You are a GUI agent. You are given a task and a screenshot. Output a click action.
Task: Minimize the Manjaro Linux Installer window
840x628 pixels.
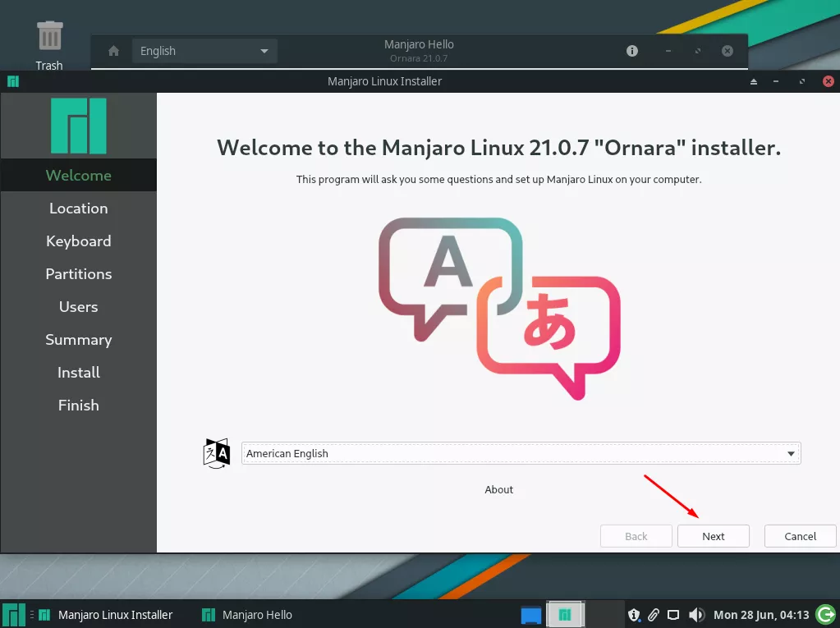pos(776,81)
